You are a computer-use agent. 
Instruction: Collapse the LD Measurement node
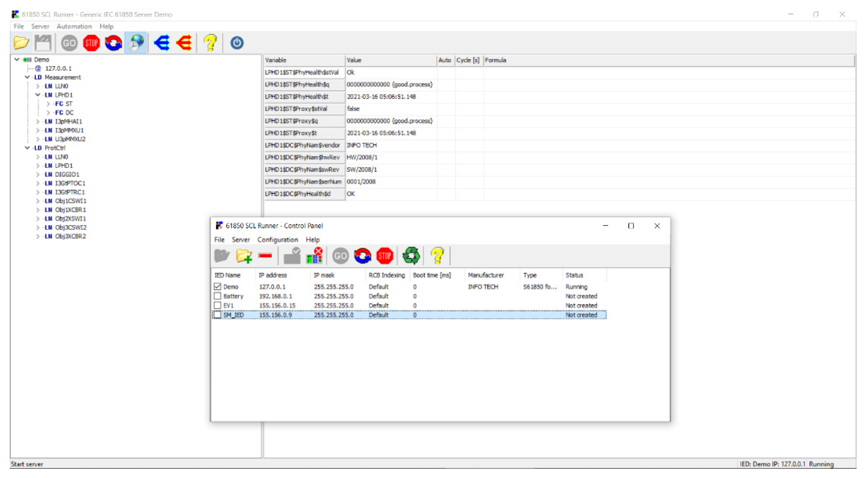tap(27, 77)
